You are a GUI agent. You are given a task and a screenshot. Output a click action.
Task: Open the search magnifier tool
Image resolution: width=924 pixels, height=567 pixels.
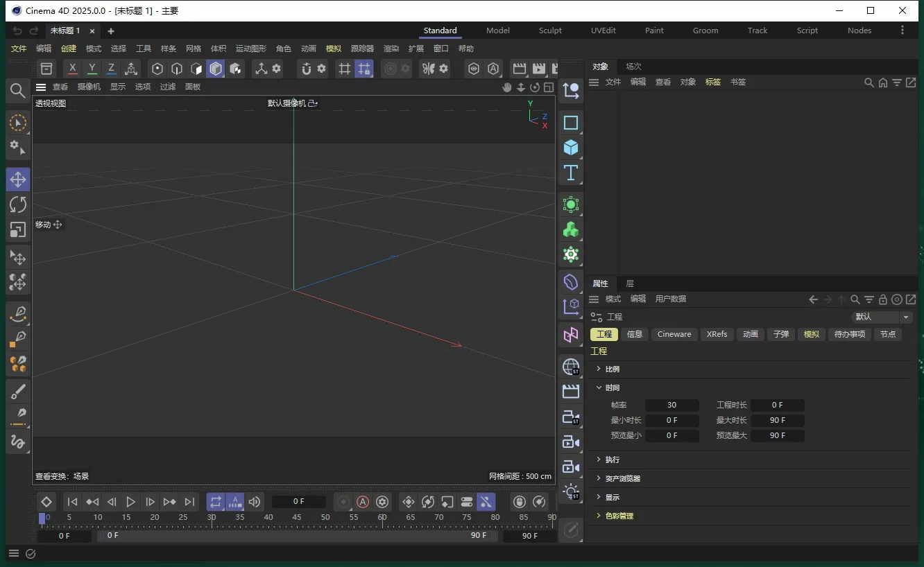tap(18, 91)
